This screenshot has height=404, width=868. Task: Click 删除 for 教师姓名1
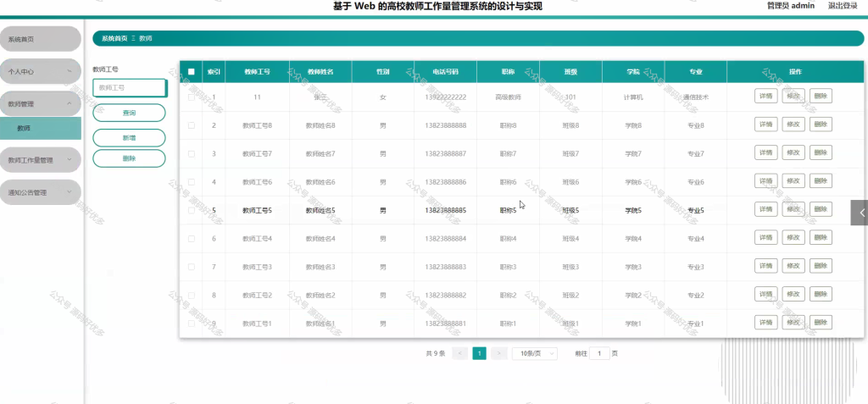point(821,322)
